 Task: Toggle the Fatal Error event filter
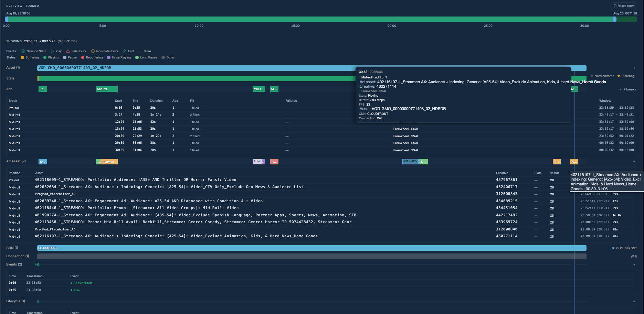(76, 51)
